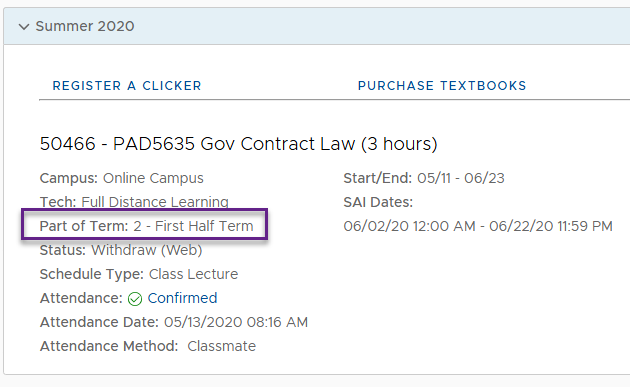
Task: Click the Attendance Method: Classmate line
Action: tap(148, 346)
